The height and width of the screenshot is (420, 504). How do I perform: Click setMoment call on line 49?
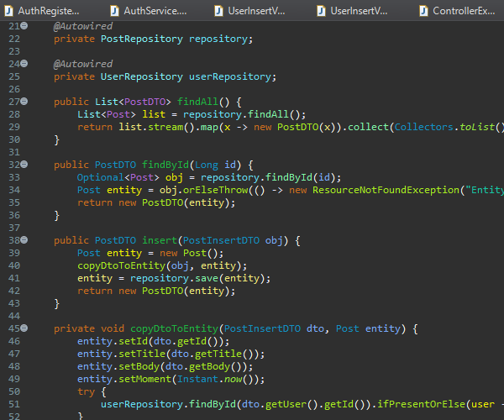click(144, 379)
